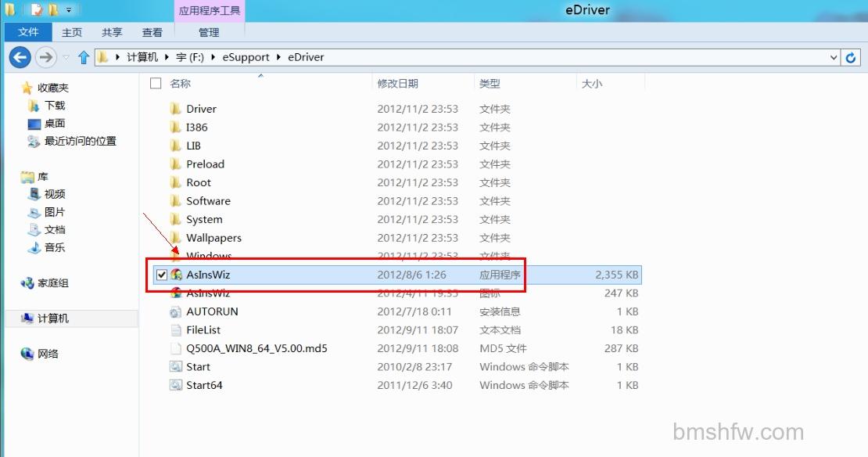Open 音乐 library

(55, 247)
